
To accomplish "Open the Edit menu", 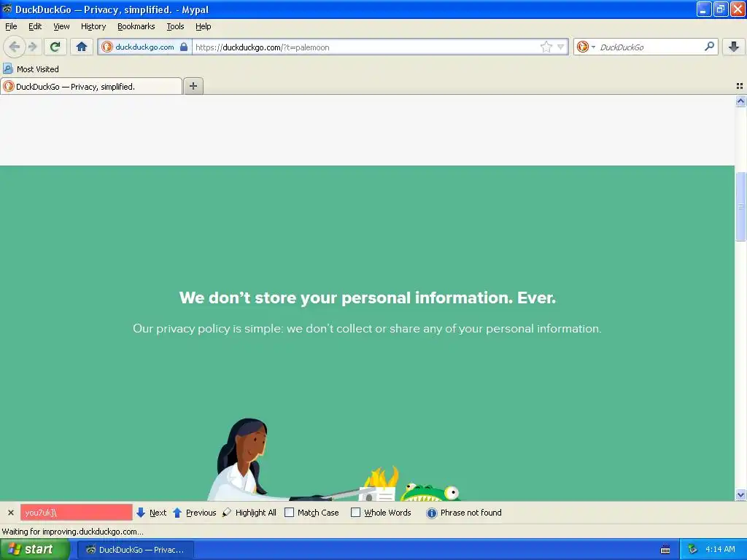I will tap(35, 26).
